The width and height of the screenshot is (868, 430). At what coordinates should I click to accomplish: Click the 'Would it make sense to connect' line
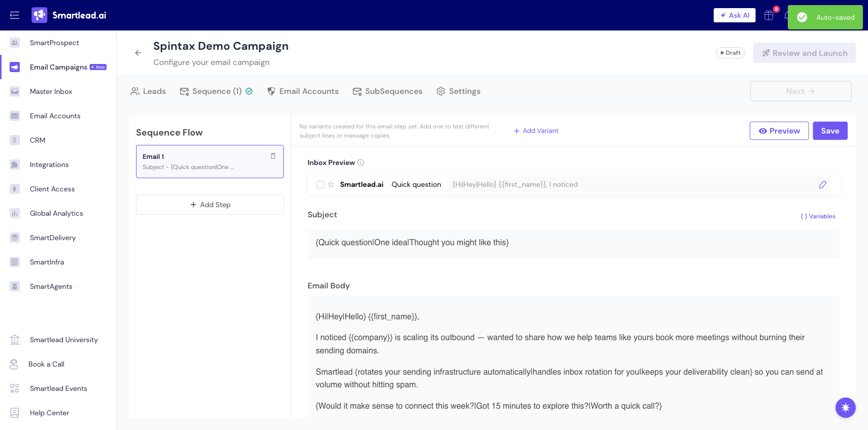pos(489,406)
